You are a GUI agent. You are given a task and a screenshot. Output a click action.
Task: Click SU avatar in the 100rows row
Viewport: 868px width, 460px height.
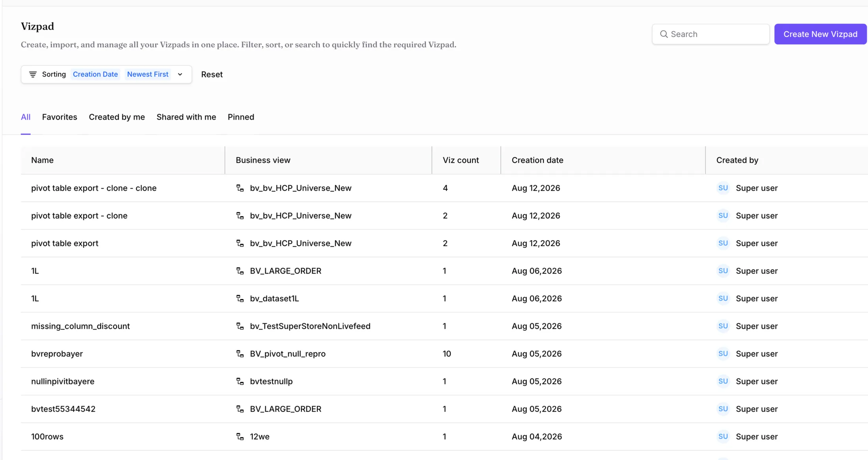pos(723,437)
